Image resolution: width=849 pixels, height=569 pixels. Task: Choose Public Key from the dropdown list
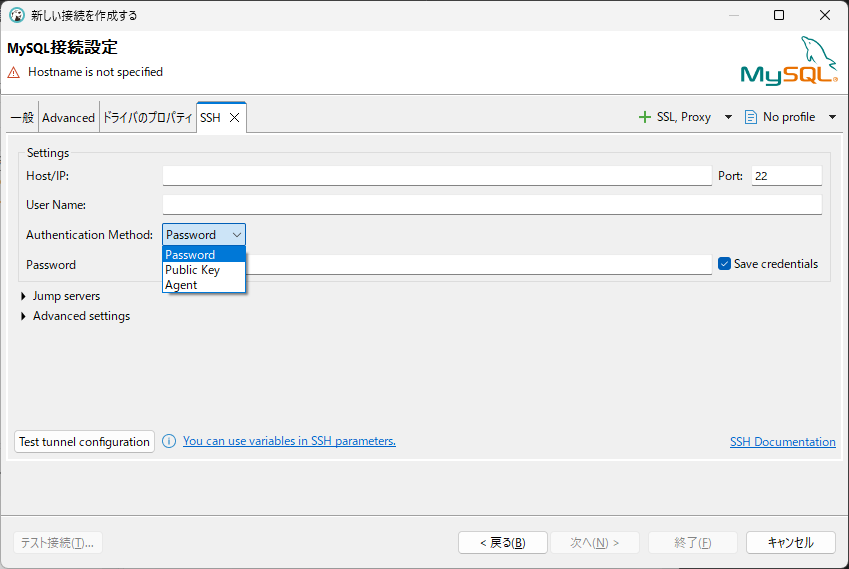(x=192, y=270)
